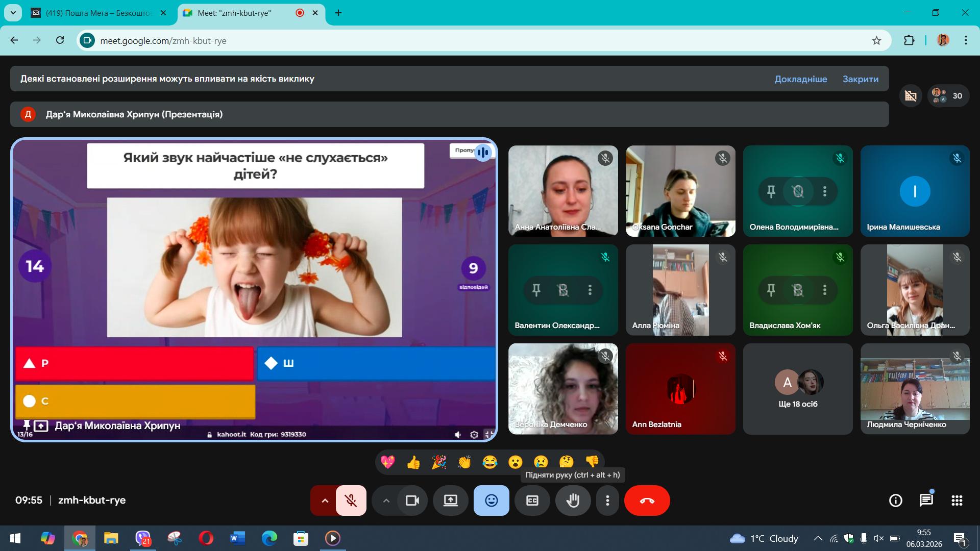Screen dimensions: 980x551
Task: Unmute the microphone
Action: pyautogui.click(x=351, y=500)
